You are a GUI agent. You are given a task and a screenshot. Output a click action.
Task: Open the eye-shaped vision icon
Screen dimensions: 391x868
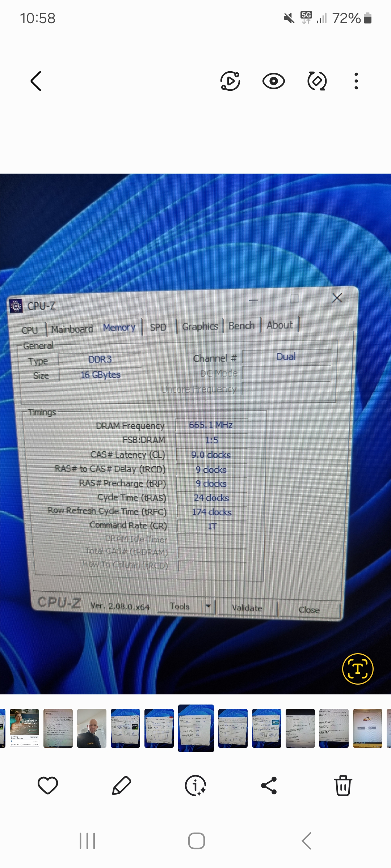coord(273,81)
